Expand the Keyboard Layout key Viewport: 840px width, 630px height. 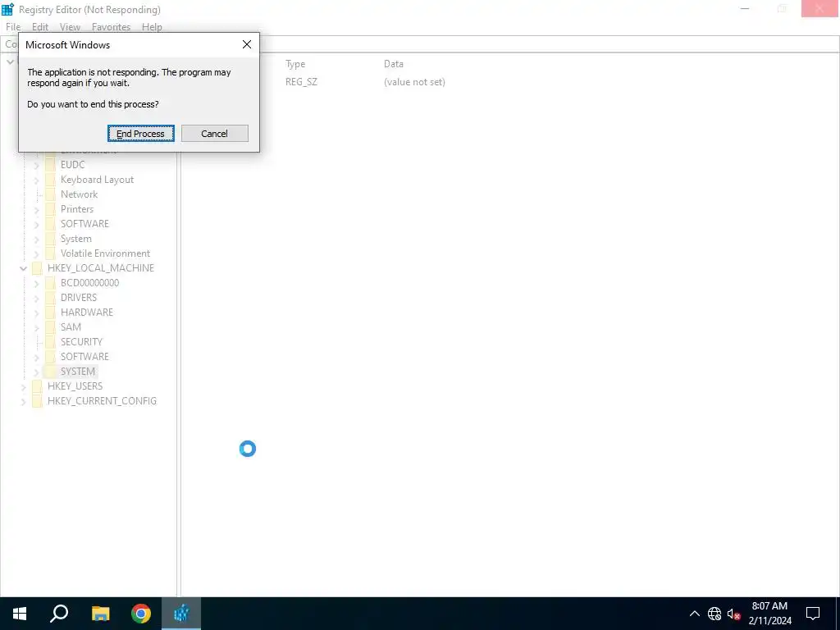click(x=36, y=180)
